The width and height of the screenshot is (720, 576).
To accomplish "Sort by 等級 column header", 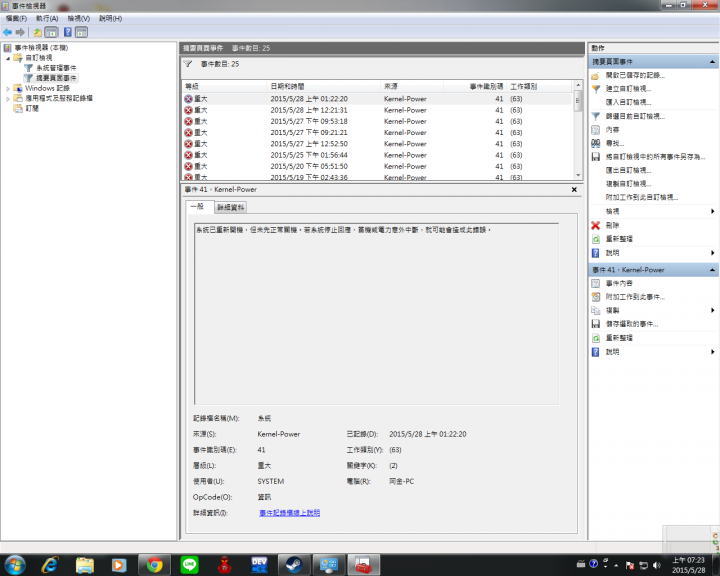I will tap(224, 86).
